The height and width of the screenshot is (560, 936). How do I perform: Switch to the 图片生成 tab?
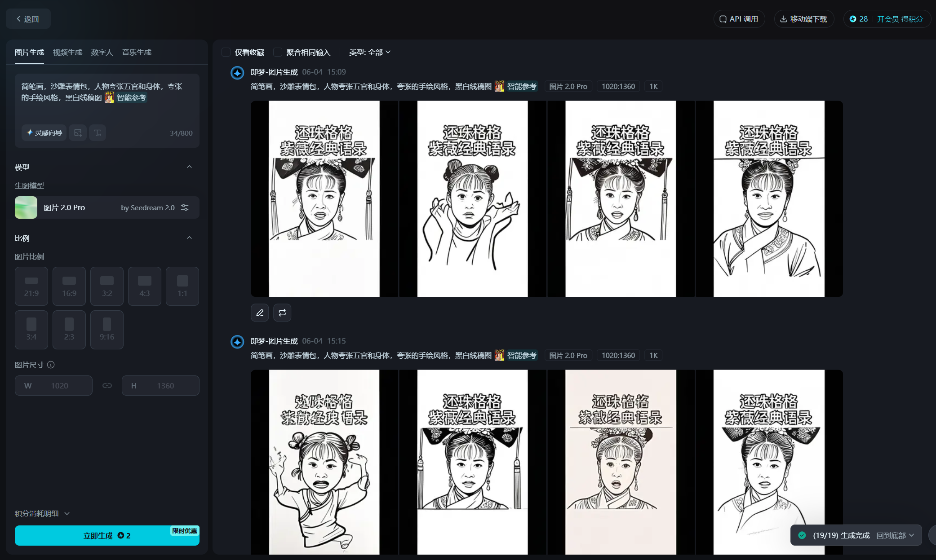[29, 53]
